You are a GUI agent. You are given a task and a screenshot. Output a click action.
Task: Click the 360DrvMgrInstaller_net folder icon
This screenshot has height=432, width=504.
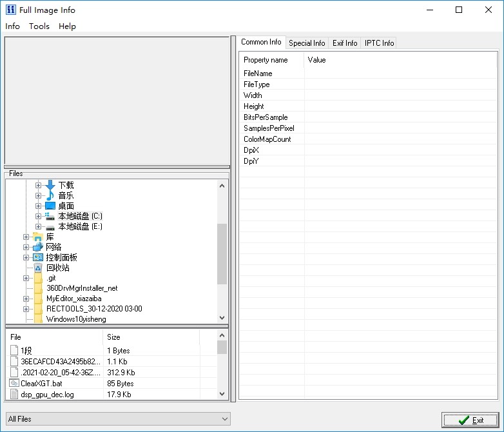tap(38, 288)
